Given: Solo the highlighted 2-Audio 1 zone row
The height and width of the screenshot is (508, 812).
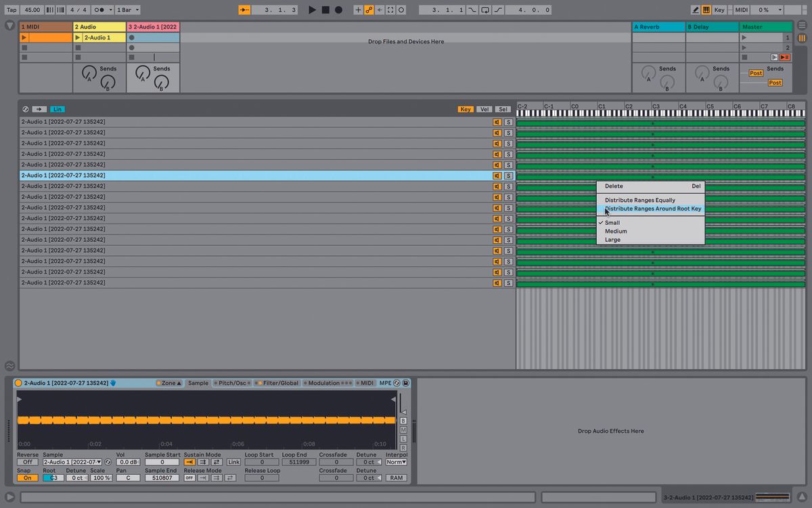Looking at the screenshot, I should click(x=509, y=175).
